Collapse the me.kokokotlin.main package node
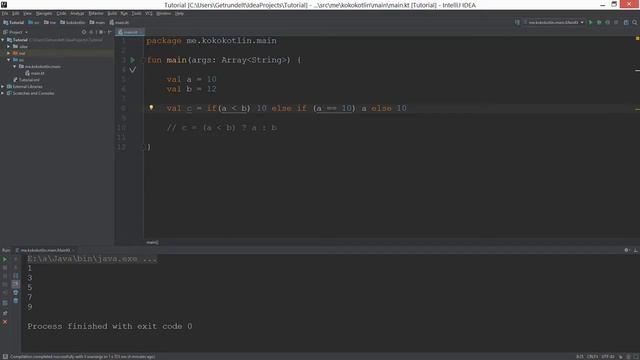Screen dimensions: 640x360 [x=15, y=66]
